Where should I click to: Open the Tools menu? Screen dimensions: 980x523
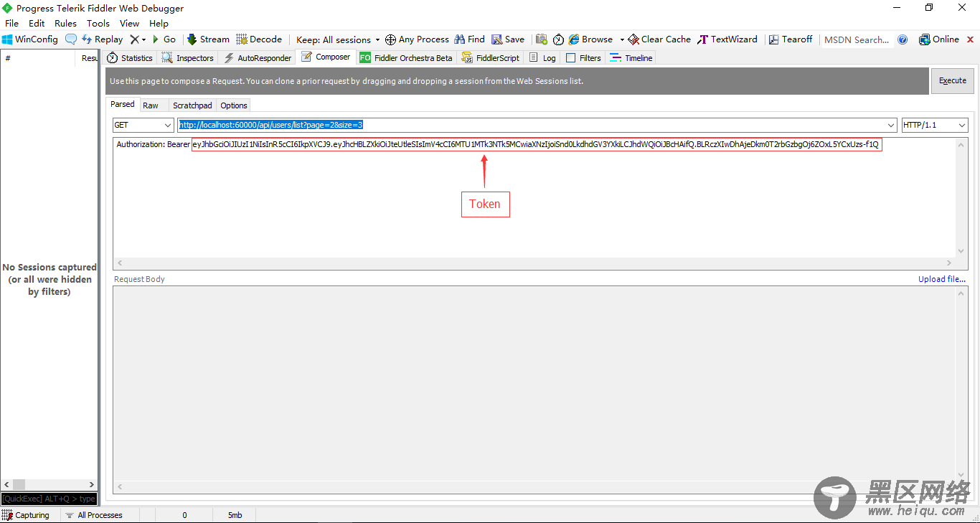(x=98, y=23)
